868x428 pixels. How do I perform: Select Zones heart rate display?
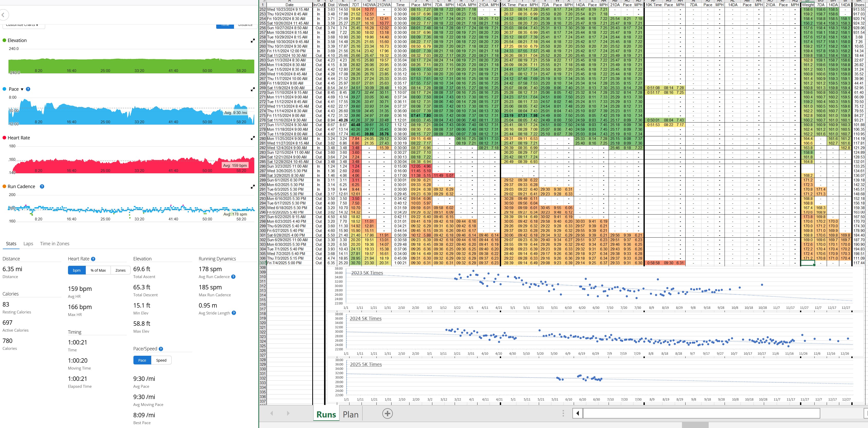[x=120, y=270]
